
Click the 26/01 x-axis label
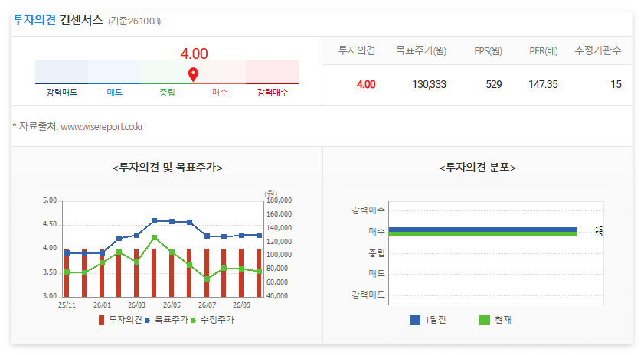[102, 305]
